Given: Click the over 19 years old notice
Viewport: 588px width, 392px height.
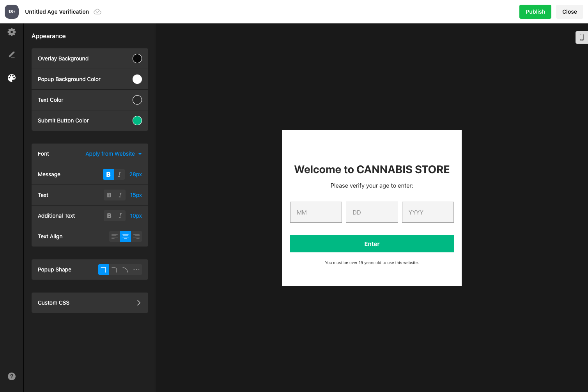Looking at the screenshot, I should coord(372,263).
